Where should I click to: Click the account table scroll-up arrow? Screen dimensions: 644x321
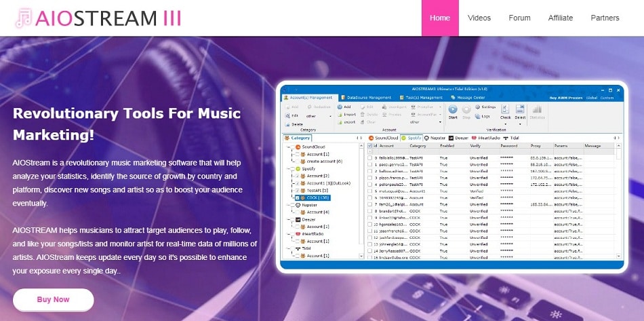(618, 145)
